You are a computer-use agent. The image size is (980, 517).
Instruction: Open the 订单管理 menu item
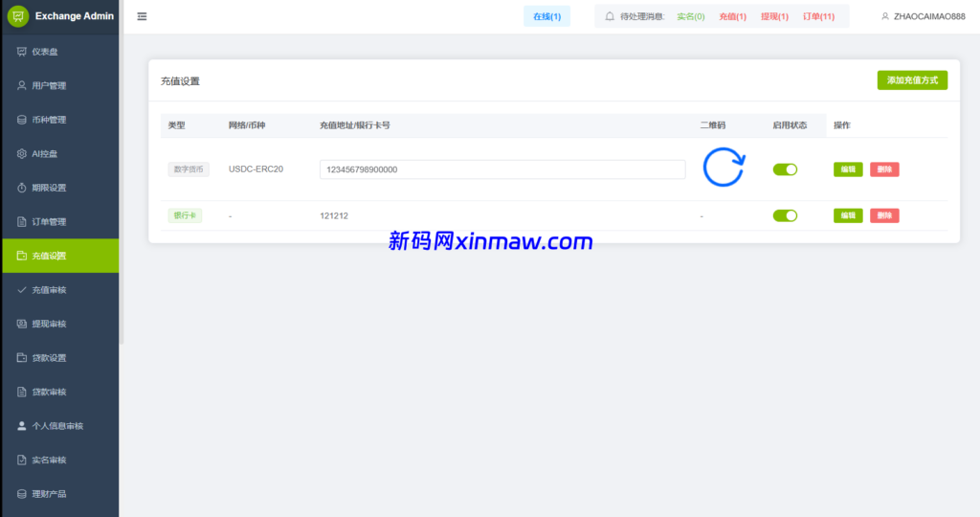60,222
